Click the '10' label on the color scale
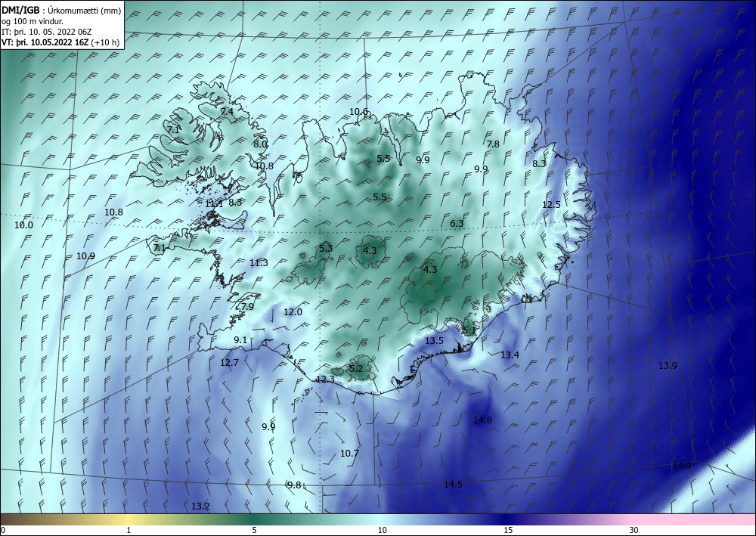 tap(383, 530)
